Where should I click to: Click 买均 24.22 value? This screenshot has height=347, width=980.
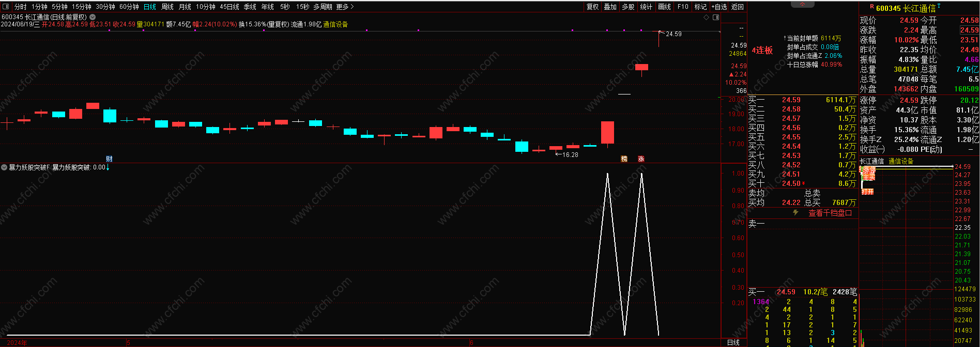pos(791,202)
